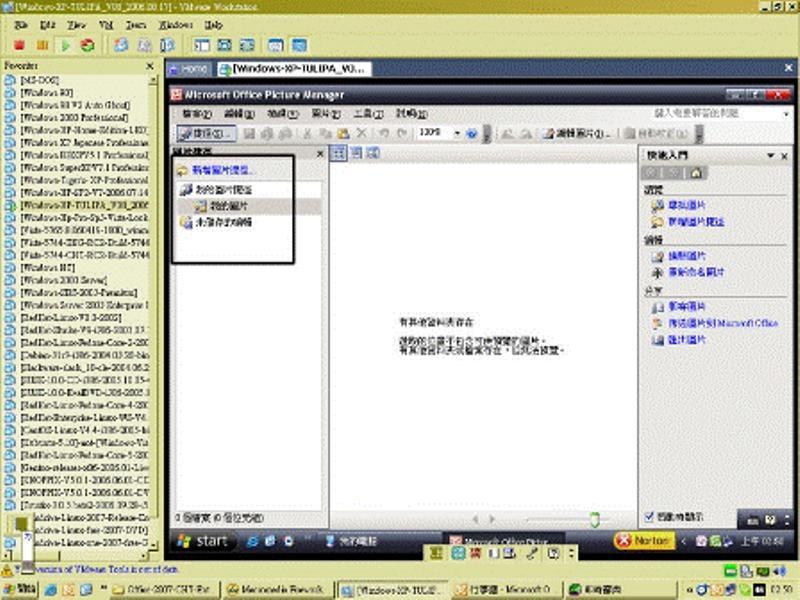Click the home icon in Getting Started pane
This screenshot has width=800, height=600.
tap(696, 173)
